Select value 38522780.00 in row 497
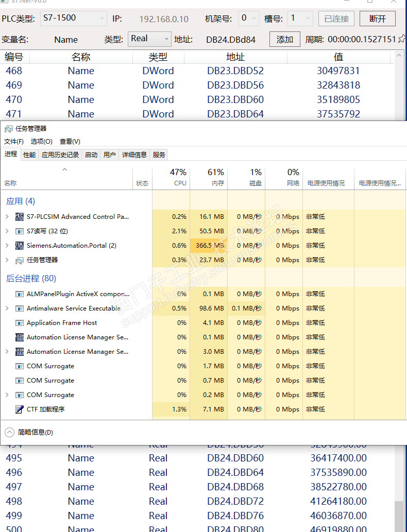 (338, 487)
